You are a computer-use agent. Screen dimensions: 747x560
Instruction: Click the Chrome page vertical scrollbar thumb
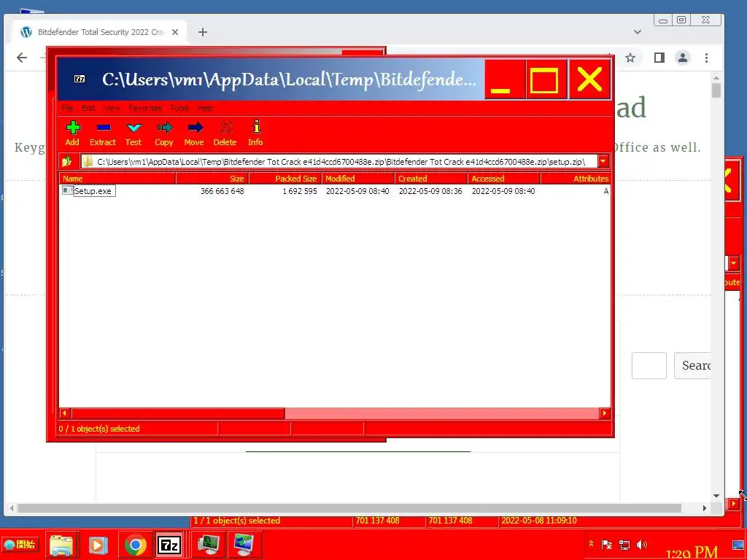[716, 90]
